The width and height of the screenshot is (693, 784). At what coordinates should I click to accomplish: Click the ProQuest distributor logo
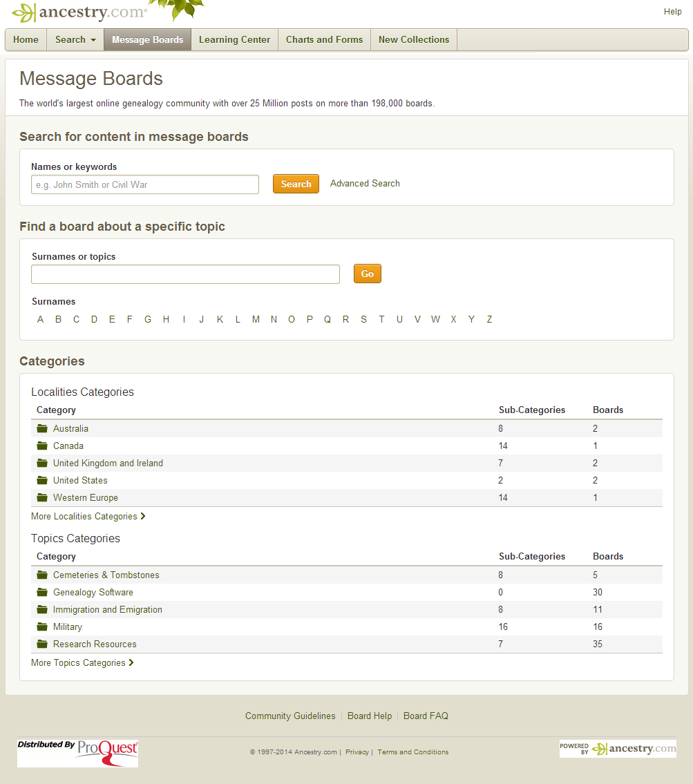pyautogui.click(x=77, y=752)
